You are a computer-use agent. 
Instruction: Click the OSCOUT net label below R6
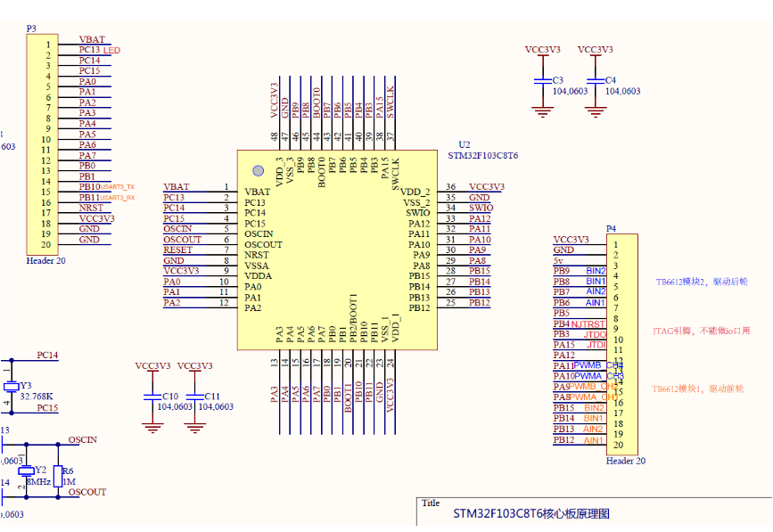point(87,492)
